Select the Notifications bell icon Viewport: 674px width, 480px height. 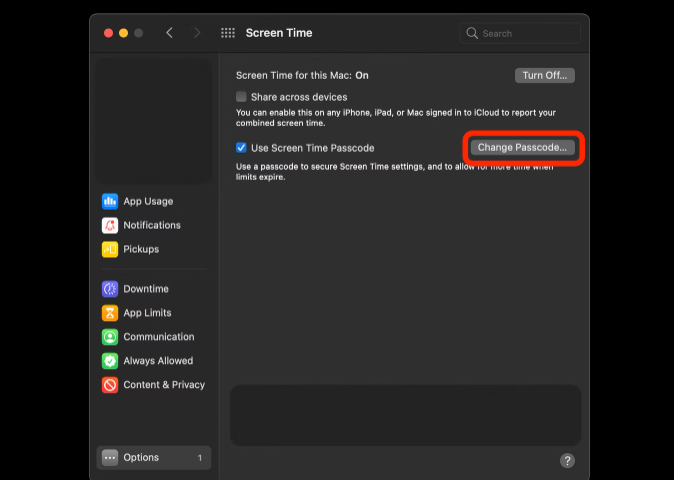click(x=110, y=225)
